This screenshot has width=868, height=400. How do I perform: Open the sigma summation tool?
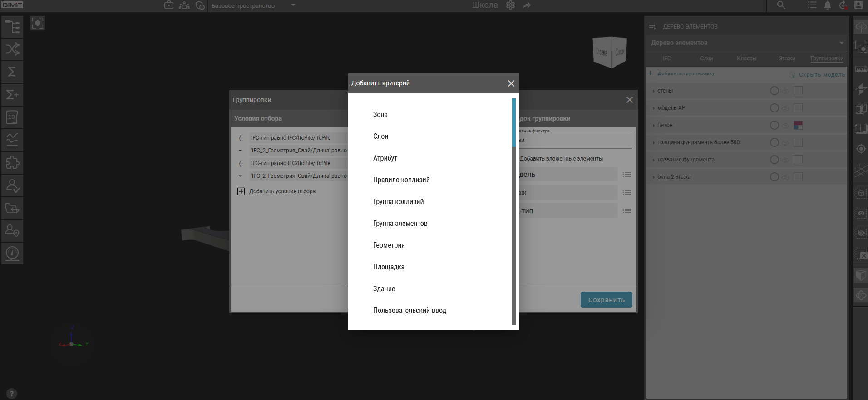[12, 72]
